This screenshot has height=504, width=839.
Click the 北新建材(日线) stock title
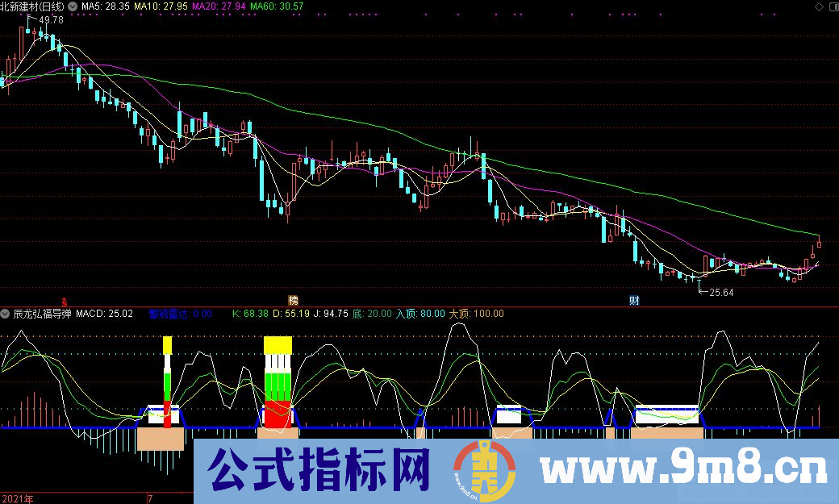[32, 6]
